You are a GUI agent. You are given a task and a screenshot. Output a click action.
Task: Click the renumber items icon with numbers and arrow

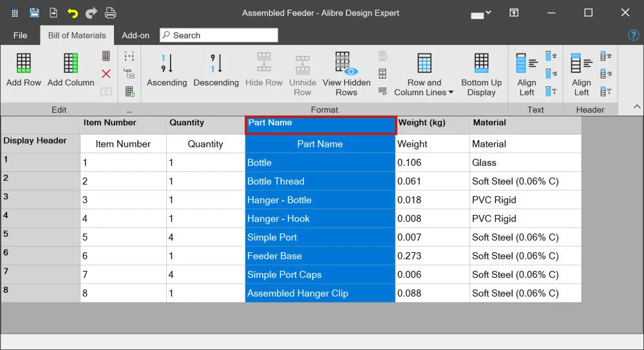point(129,56)
